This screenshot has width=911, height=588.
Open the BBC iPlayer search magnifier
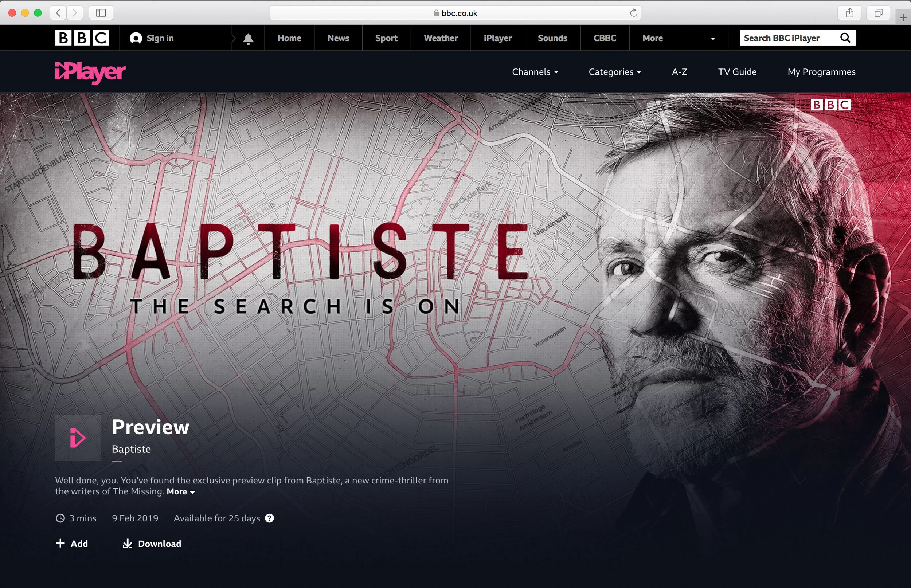(845, 38)
